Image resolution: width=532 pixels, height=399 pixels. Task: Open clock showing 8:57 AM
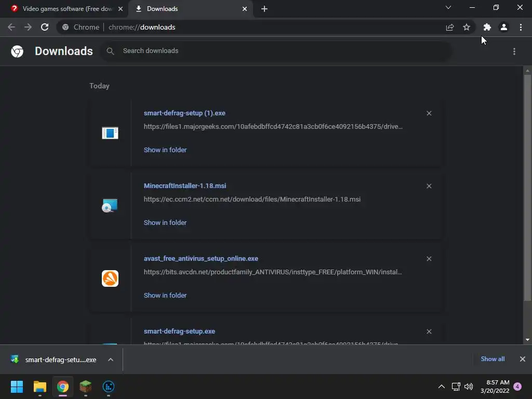[495, 387]
